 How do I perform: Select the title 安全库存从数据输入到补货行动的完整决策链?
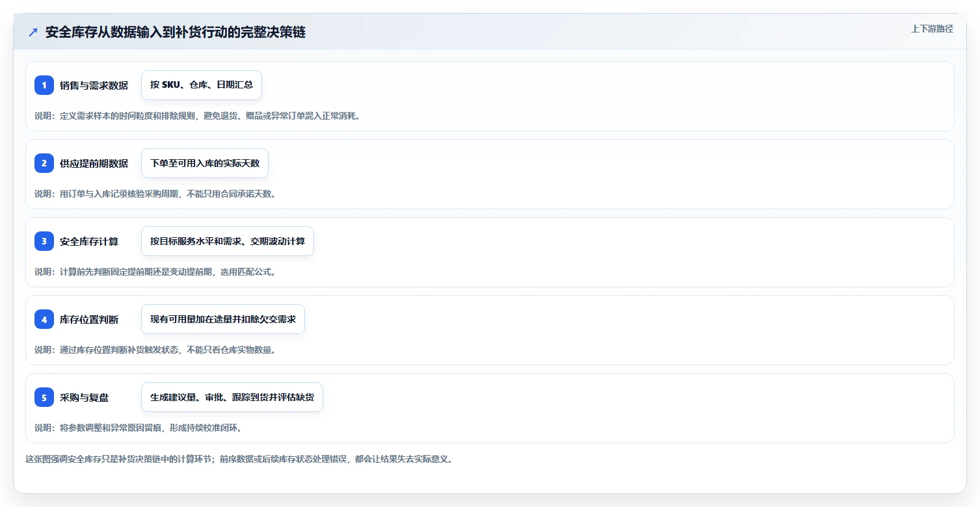176,32
